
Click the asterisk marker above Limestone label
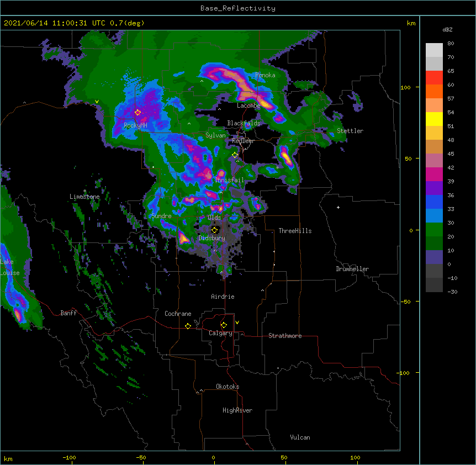84,191
